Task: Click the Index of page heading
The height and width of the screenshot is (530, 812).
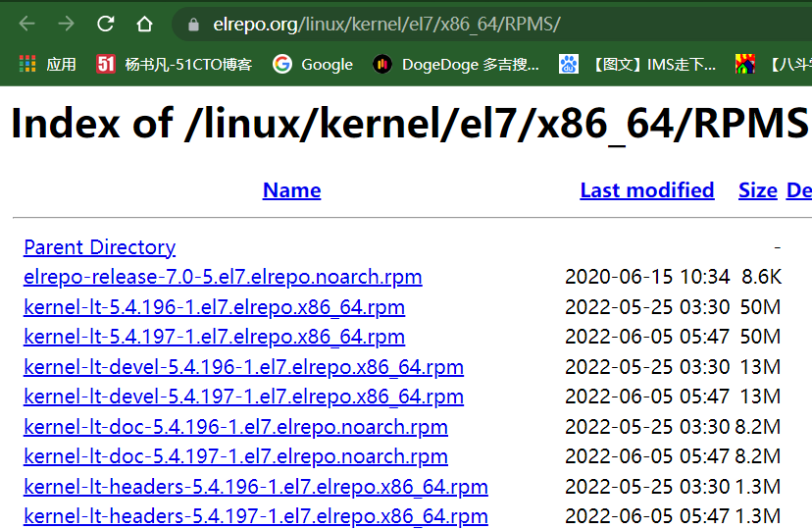Action: coord(409,124)
